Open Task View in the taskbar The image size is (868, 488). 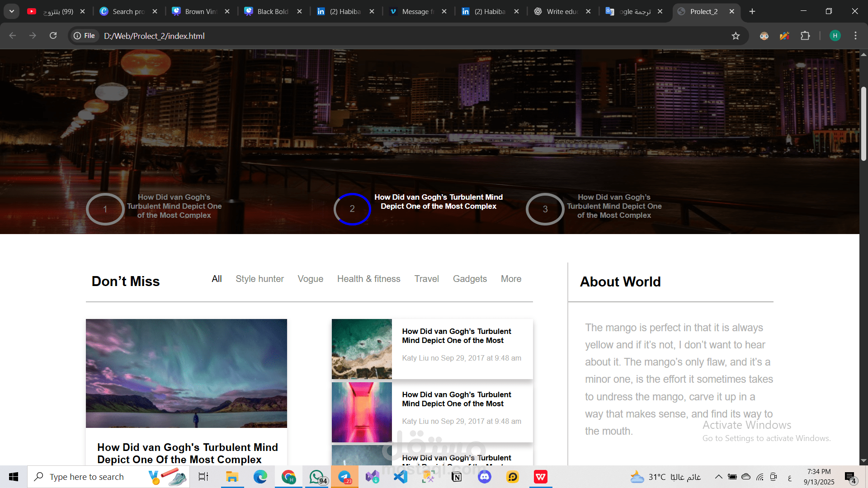point(203,477)
